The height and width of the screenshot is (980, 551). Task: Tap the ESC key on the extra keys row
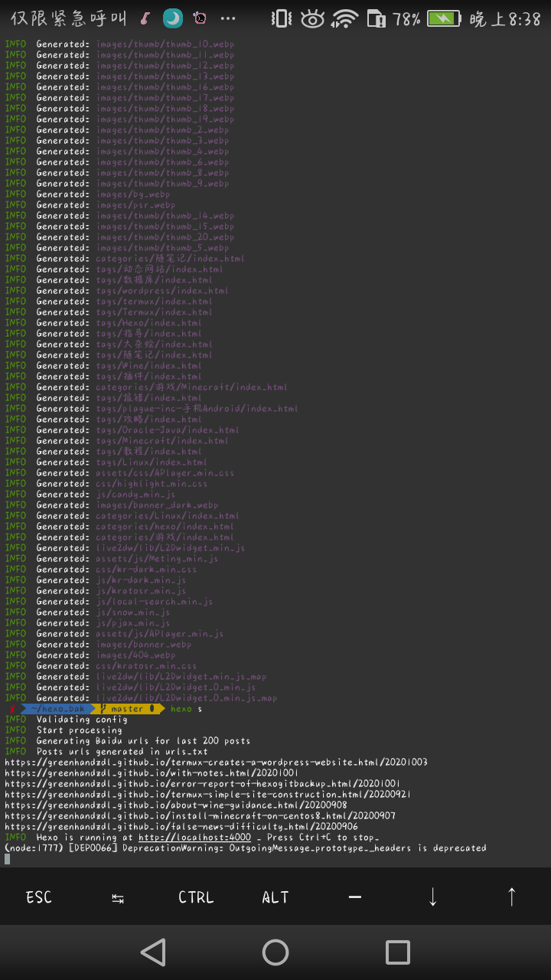point(37,897)
